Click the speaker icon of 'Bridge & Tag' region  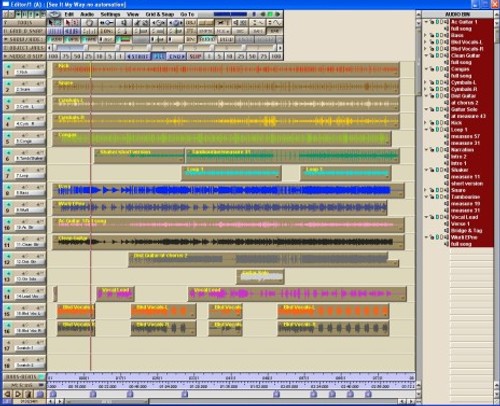pyautogui.click(x=447, y=231)
